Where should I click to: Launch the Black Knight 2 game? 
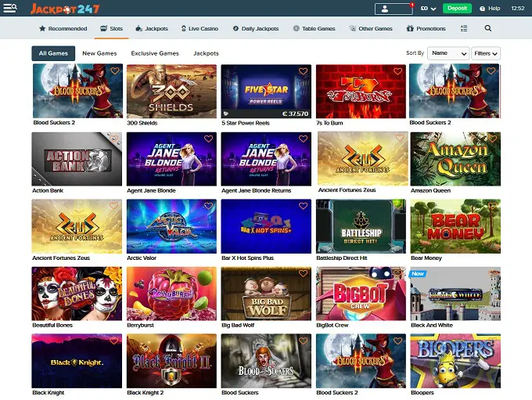click(x=171, y=361)
